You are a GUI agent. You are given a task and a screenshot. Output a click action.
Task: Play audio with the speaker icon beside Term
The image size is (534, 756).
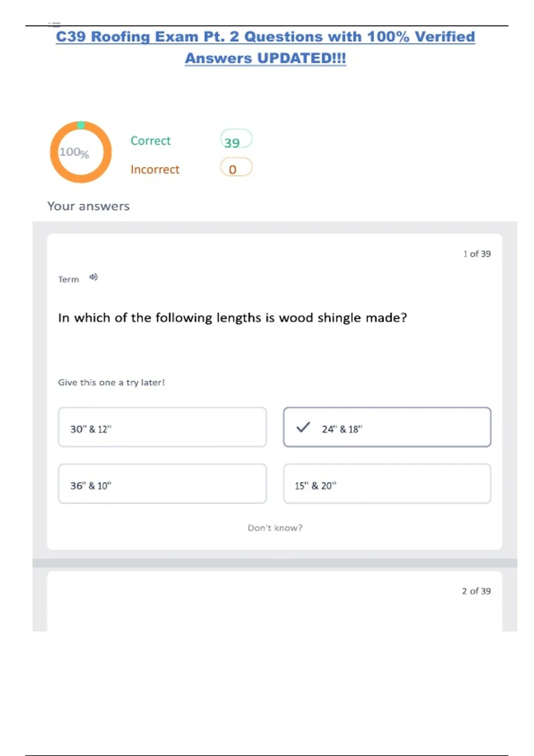coord(93,277)
